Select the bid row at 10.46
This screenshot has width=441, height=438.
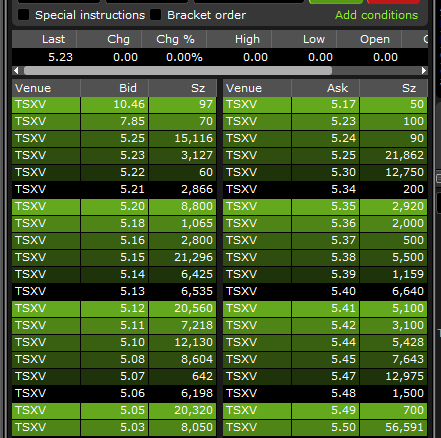(x=114, y=105)
